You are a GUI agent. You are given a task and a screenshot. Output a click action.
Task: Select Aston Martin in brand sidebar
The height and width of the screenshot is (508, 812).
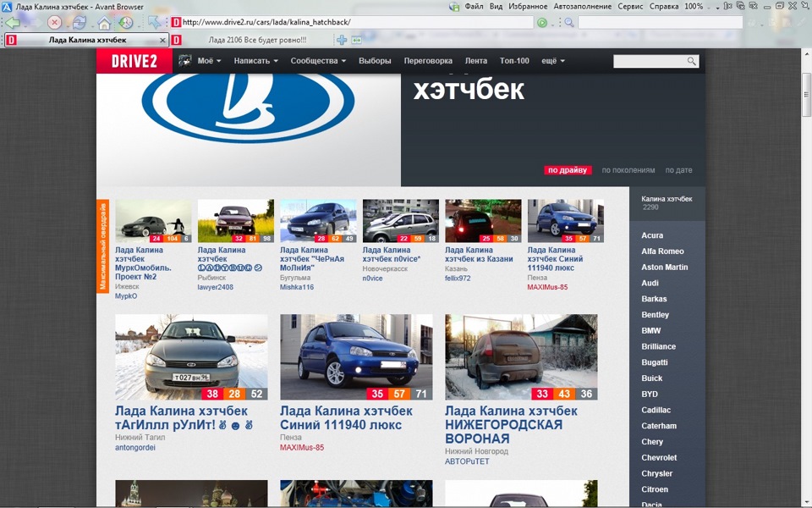[665, 267]
